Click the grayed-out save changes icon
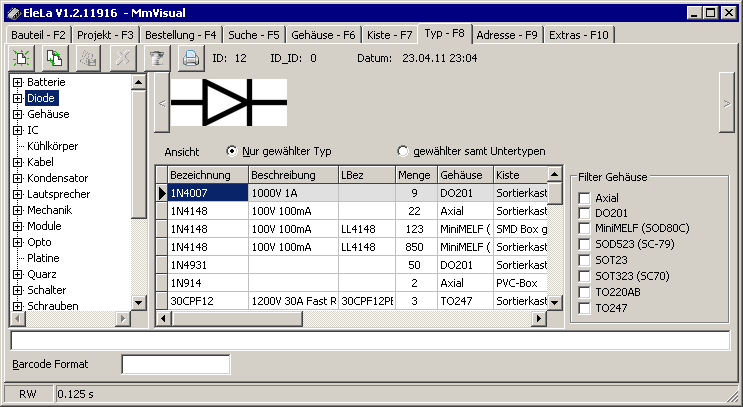Screen dimensions: 743x407 [x=88, y=59]
